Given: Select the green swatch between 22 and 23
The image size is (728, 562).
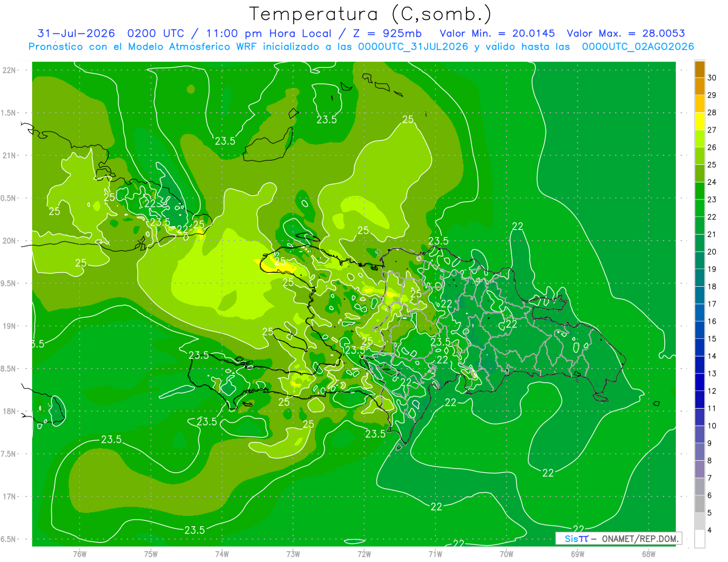Looking at the screenshot, I should [699, 208].
